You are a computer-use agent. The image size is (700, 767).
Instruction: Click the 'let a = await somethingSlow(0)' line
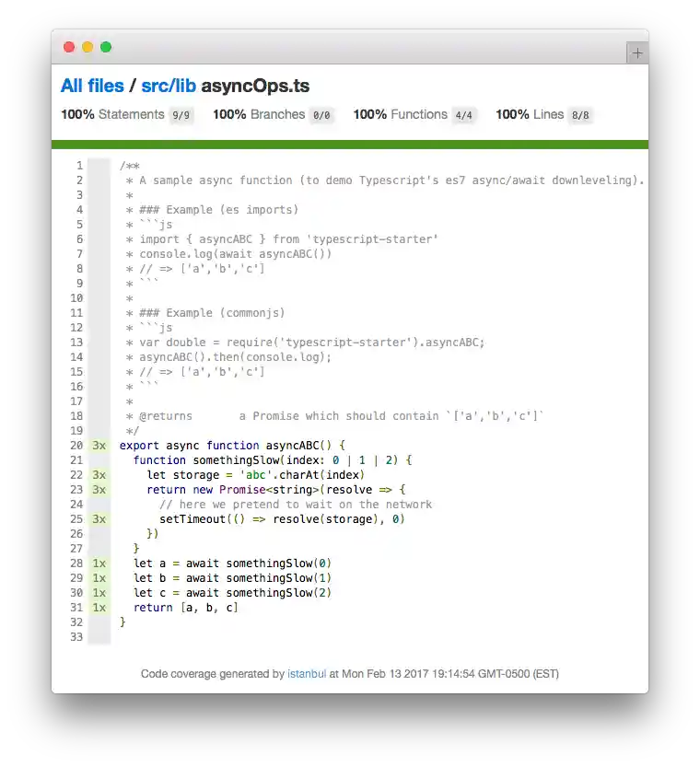coord(233,564)
